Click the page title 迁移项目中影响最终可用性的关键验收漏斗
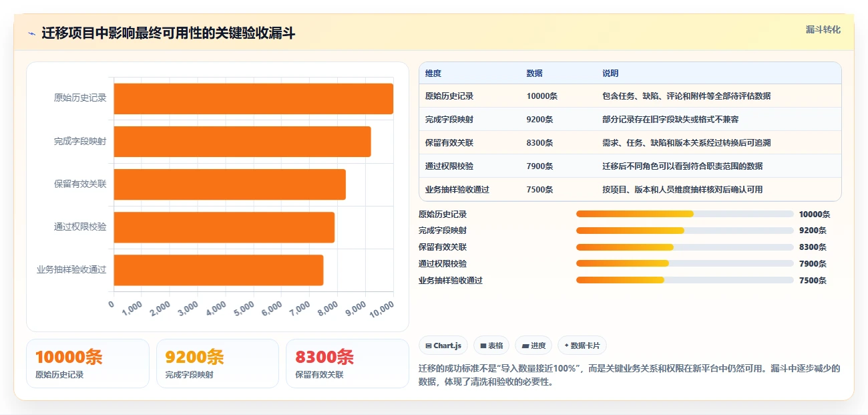Image resolution: width=868 pixels, height=415 pixels. pos(168,33)
